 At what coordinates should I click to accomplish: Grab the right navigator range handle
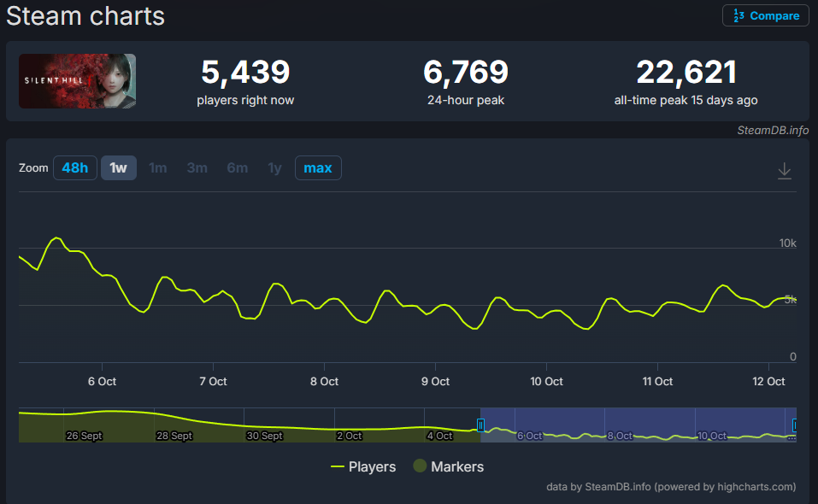pyautogui.click(x=795, y=425)
